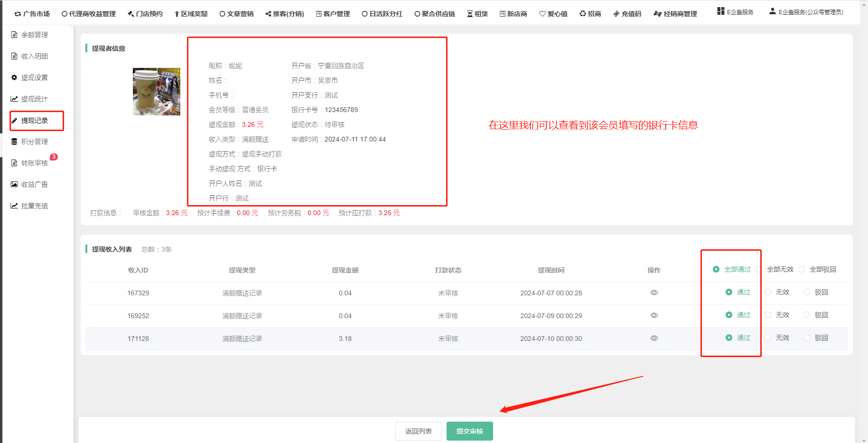Click the 返回列表 button
Image resolution: width=868 pixels, height=443 pixels.
(418, 431)
